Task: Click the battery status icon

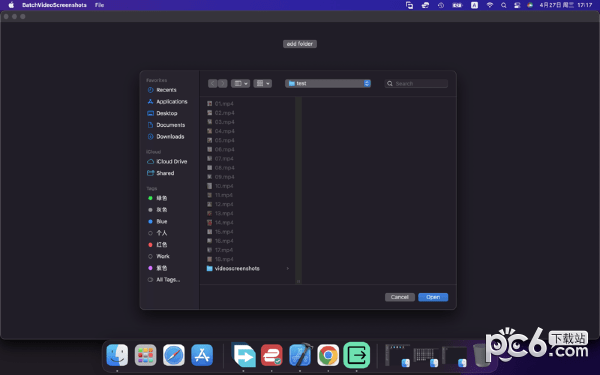Action: click(x=457, y=5)
